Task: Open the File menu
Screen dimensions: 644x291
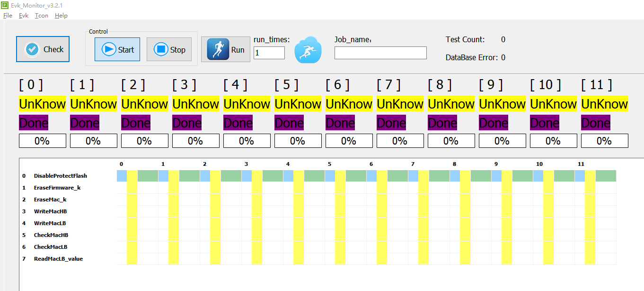Action: point(8,16)
